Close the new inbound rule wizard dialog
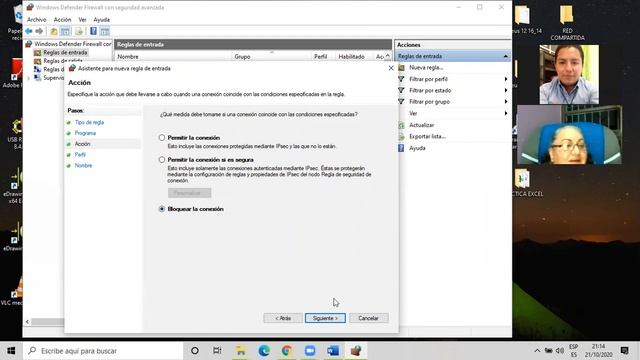Screen dimensions: 640x360 pyautogui.click(x=391, y=68)
